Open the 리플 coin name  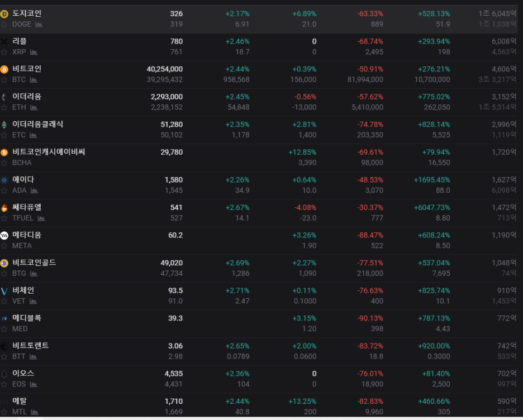pyautogui.click(x=20, y=41)
